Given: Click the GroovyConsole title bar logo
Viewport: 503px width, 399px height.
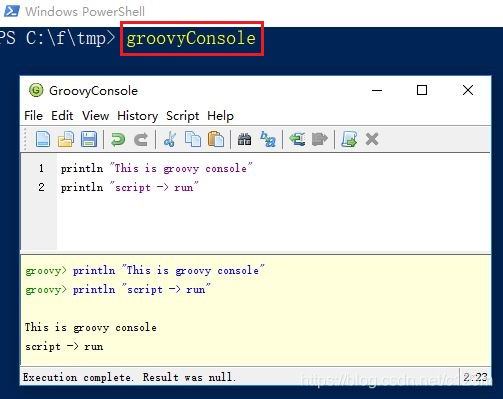Looking at the screenshot, I should point(36,90).
